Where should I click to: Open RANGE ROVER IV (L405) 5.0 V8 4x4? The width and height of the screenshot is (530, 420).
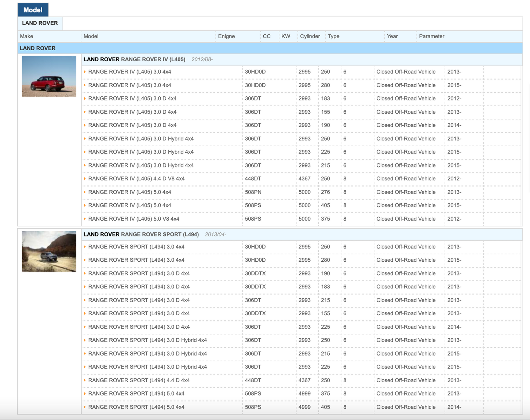(x=134, y=219)
